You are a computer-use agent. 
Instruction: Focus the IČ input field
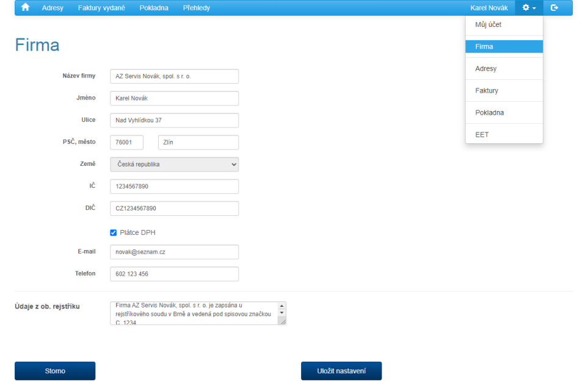[175, 187]
